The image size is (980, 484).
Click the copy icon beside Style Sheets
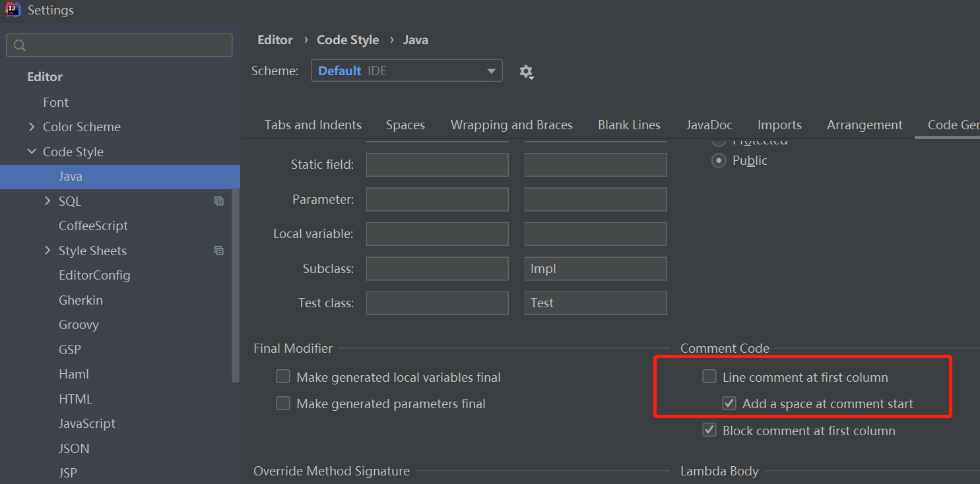219,251
